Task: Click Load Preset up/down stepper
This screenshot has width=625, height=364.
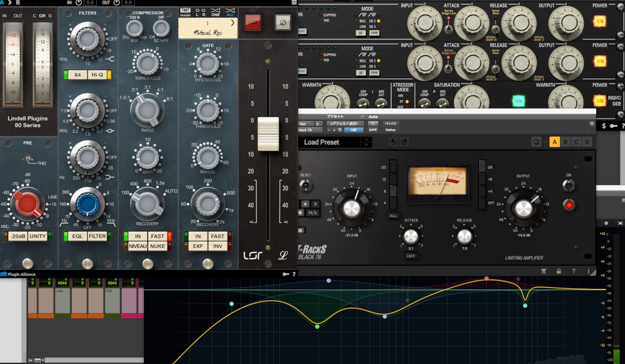Action: coord(366,142)
